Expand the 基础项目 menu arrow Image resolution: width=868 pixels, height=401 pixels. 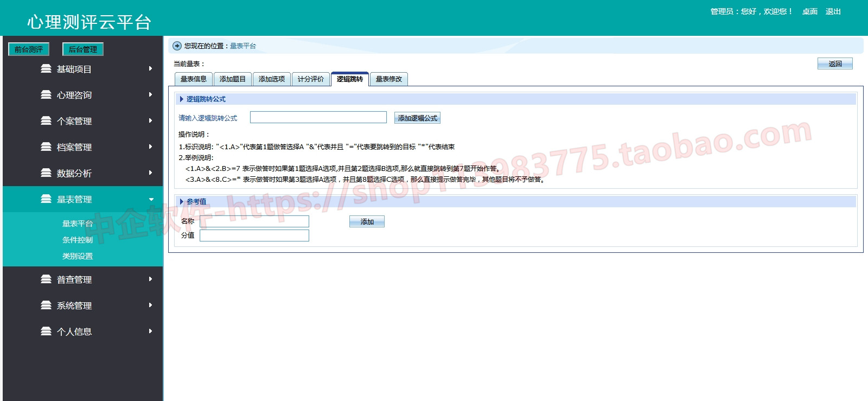[150, 69]
